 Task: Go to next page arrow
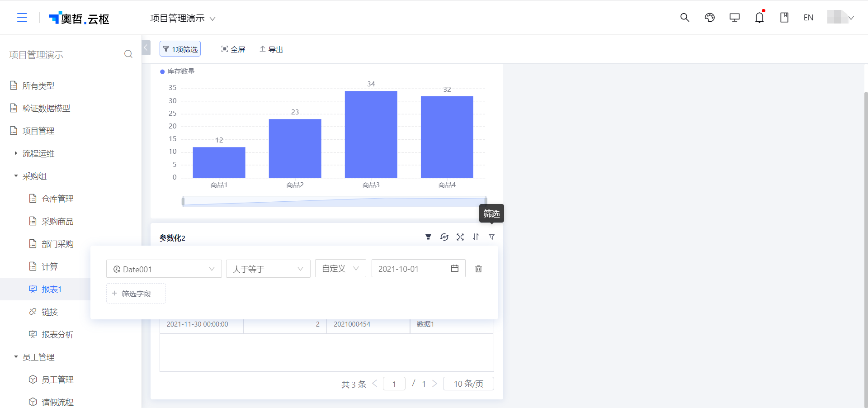click(434, 384)
